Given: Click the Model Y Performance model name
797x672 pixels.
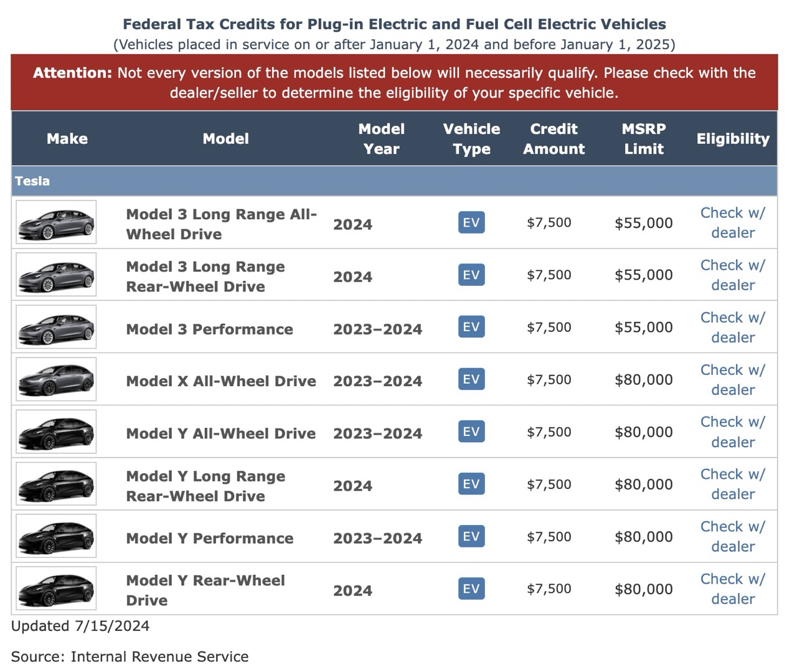Looking at the screenshot, I should [x=209, y=538].
